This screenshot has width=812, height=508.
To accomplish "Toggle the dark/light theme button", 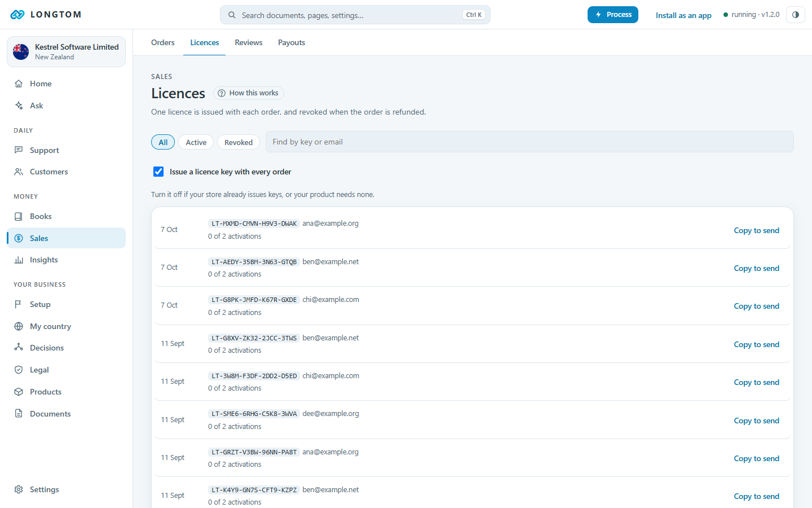I will coord(795,15).
